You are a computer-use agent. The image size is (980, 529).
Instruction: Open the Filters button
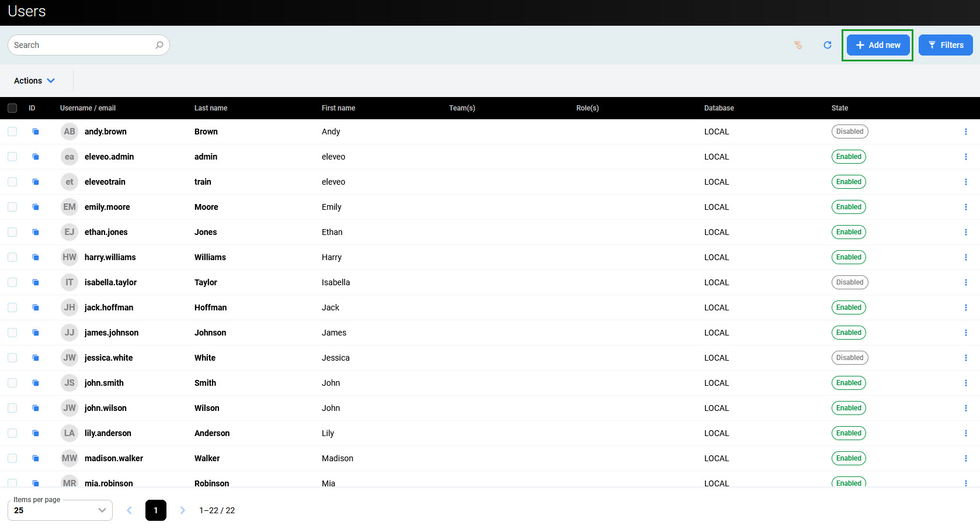pos(945,45)
